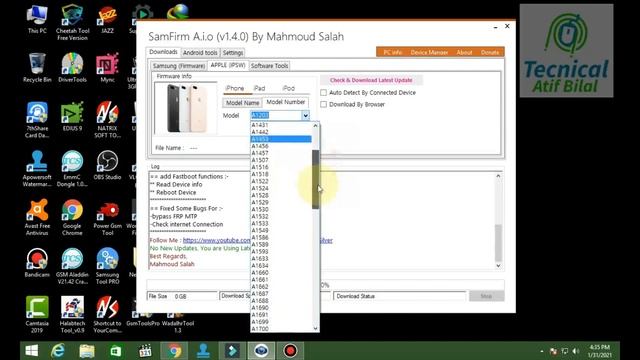This screenshot has width=640, height=360.
Task: Select model A1453 in the list
Action: 281,139
